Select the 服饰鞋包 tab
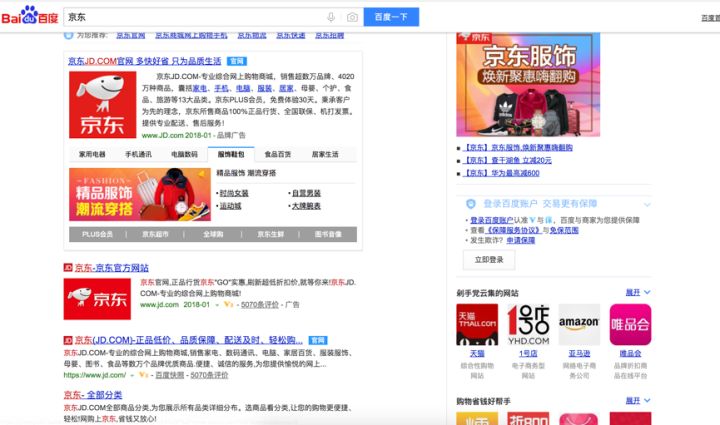 (x=231, y=154)
